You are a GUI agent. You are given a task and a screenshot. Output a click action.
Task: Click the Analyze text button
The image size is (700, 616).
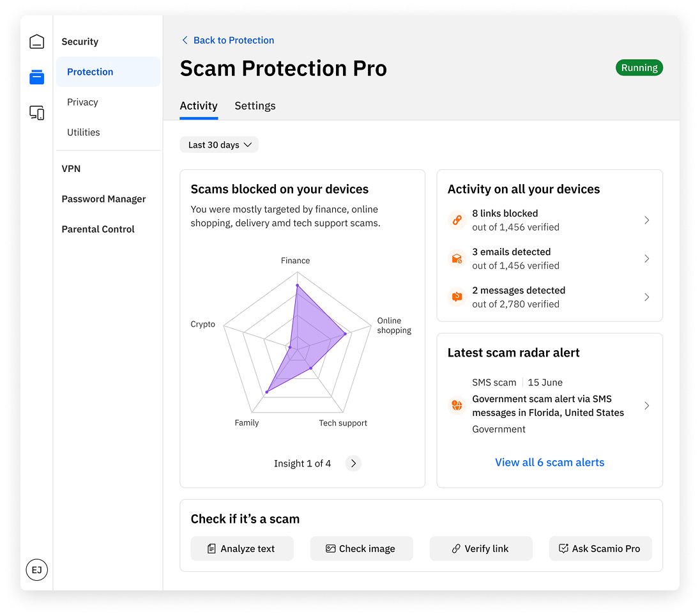tap(242, 548)
